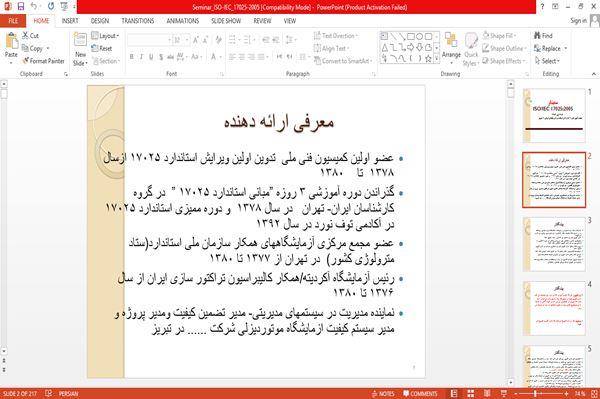Click the Bullets list icon
This screenshot has width=600, height=399.
(x=233, y=40)
